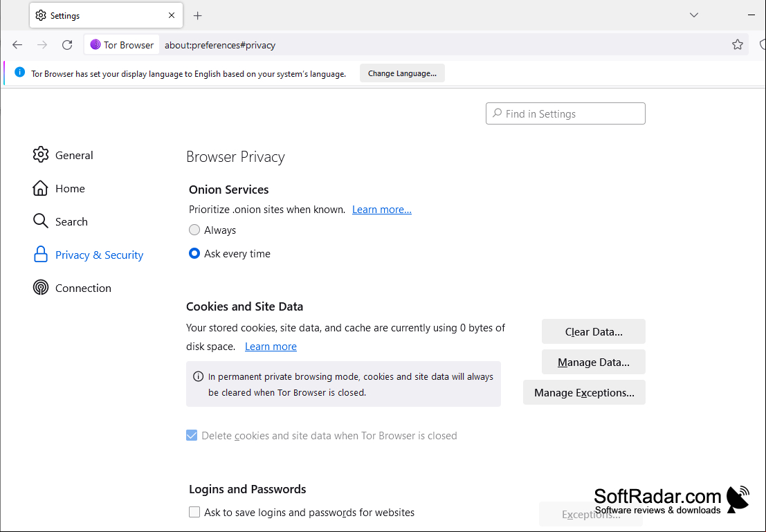This screenshot has height=532, width=766.
Task: Enable Ask to save logins and passwords
Action: click(194, 512)
